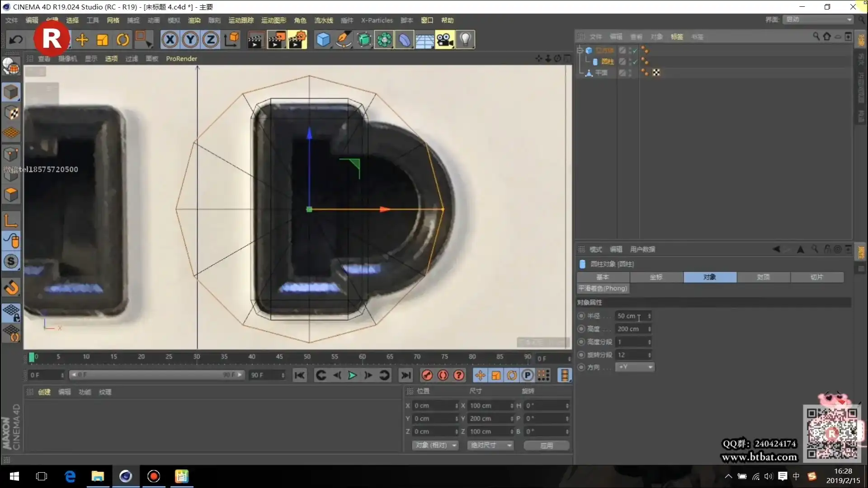The image size is (868, 488).
Task: Select the camera icon in the toolbar
Action: [x=445, y=39]
